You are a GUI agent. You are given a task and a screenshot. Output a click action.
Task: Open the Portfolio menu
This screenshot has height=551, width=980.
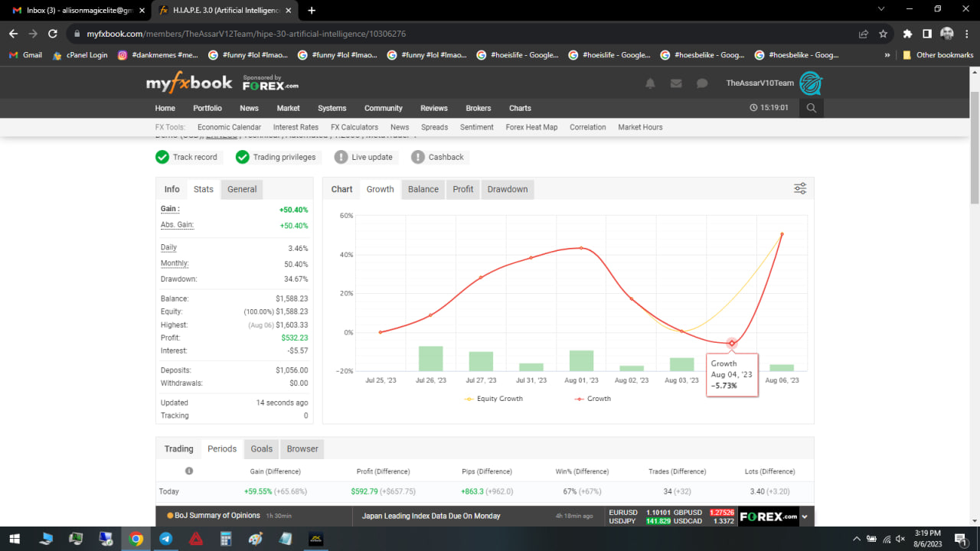[x=207, y=108]
